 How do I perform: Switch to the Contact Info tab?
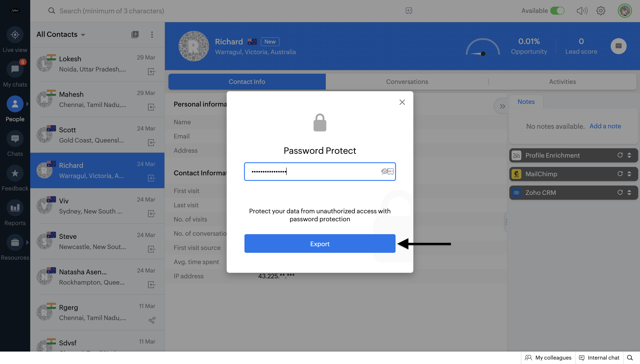[x=247, y=81]
